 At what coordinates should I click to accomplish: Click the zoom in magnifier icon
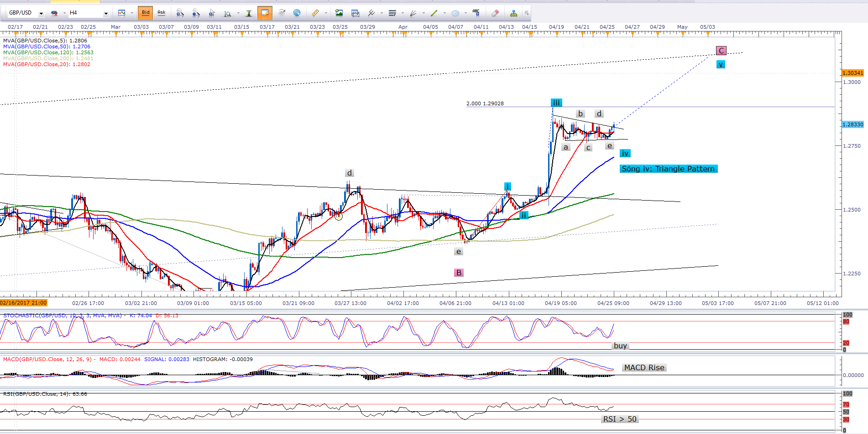179,13
